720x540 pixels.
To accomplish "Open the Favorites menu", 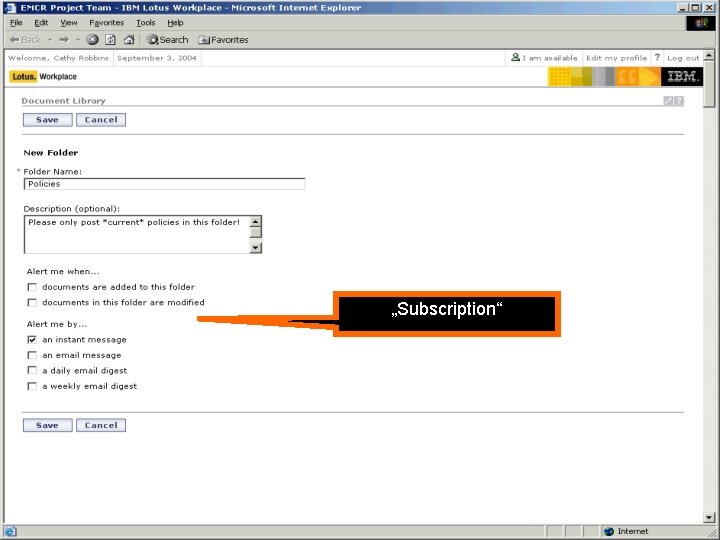I will click(107, 22).
